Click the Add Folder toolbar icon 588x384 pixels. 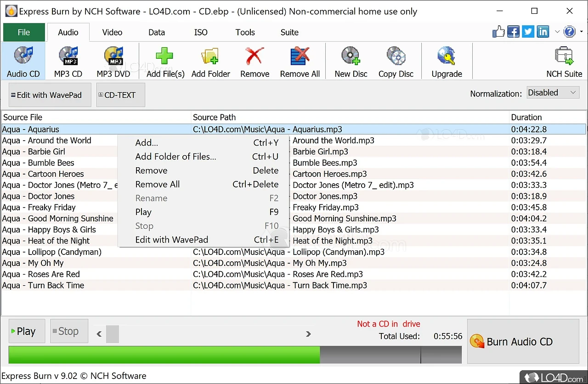[x=210, y=56]
